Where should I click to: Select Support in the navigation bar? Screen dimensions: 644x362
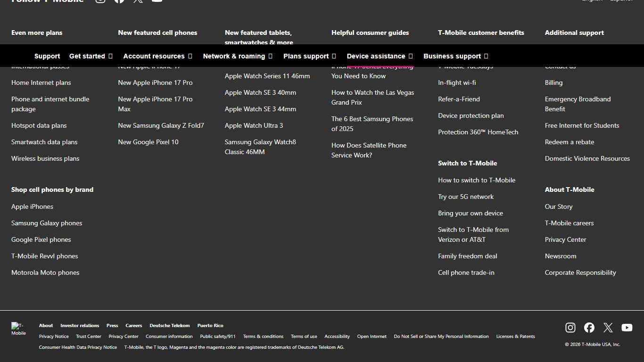coord(47,56)
